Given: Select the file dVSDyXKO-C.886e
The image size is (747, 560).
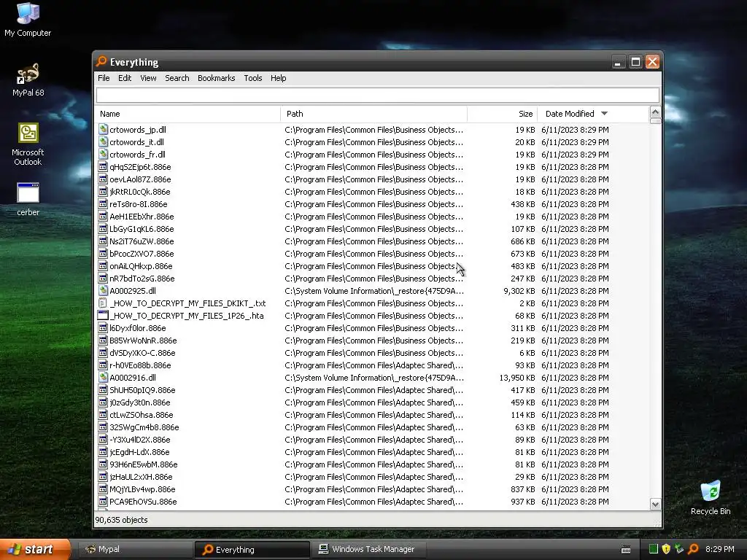Looking at the screenshot, I should [x=142, y=352].
